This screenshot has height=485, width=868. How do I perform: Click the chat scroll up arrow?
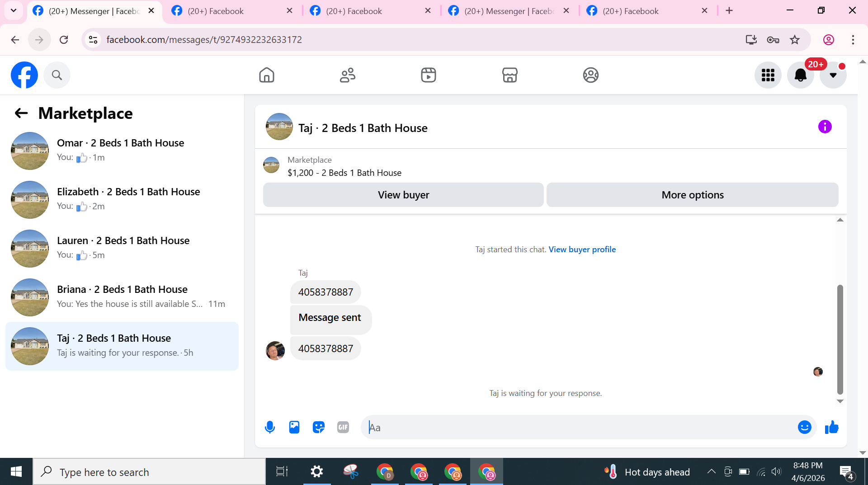click(x=840, y=220)
